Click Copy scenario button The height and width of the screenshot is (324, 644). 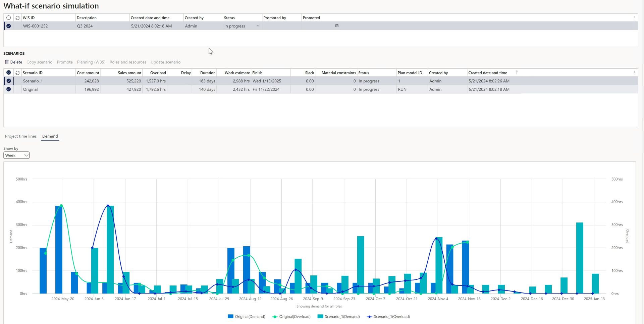(39, 62)
